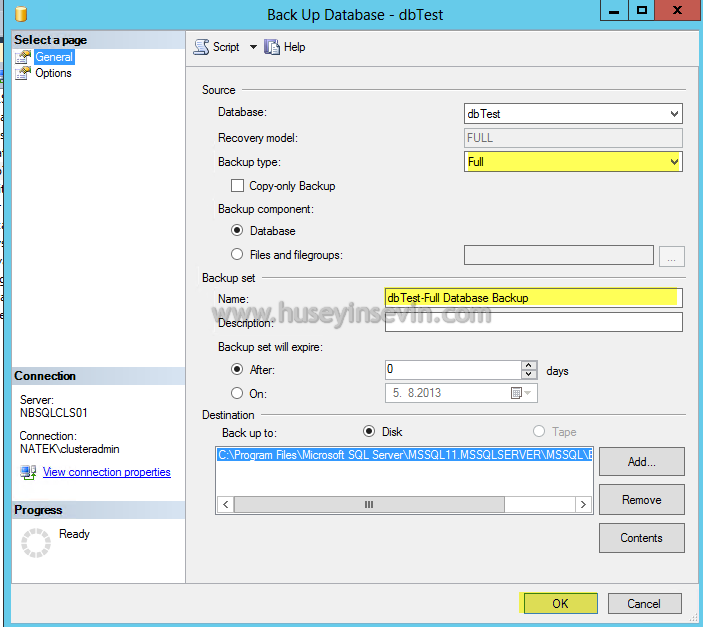Click the disabled Recovery model FULL field
The image size is (703, 627).
pyautogui.click(x=573, y=138)
